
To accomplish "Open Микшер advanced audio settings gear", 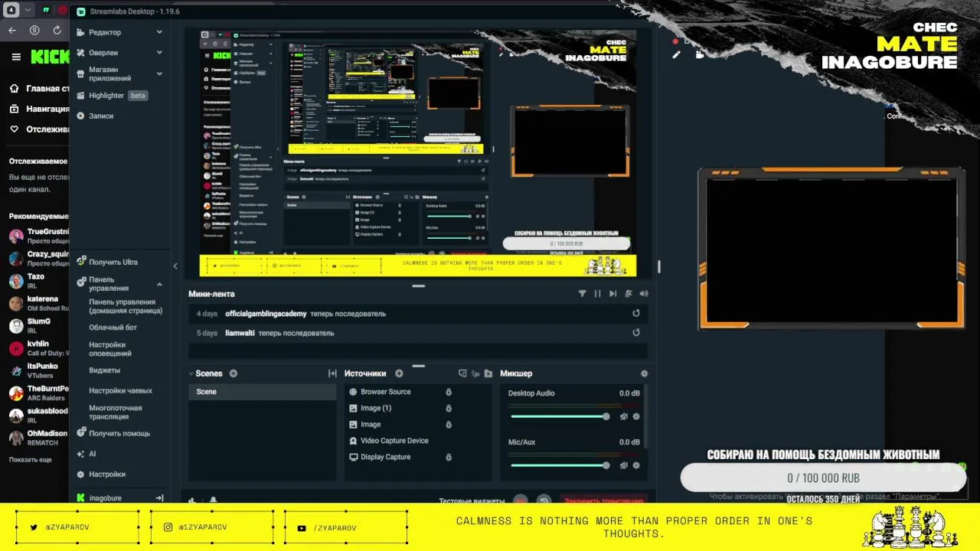I will click(644, 373).
